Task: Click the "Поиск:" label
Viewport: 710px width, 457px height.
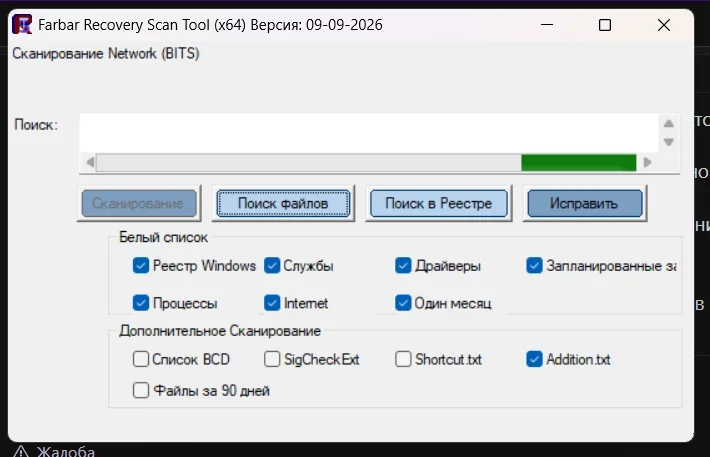Action: pos(36,125)
